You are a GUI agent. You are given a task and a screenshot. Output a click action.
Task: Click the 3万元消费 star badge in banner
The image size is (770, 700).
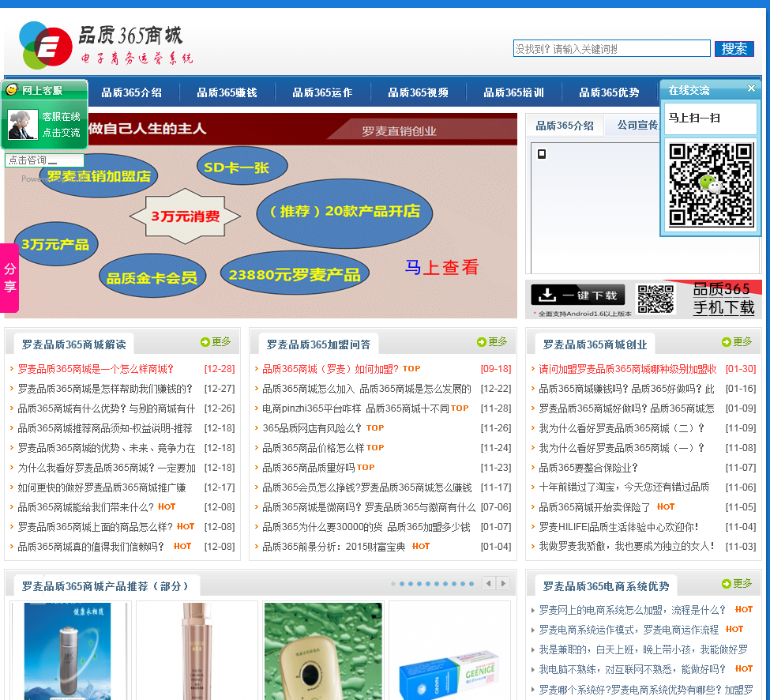(185, 216)
